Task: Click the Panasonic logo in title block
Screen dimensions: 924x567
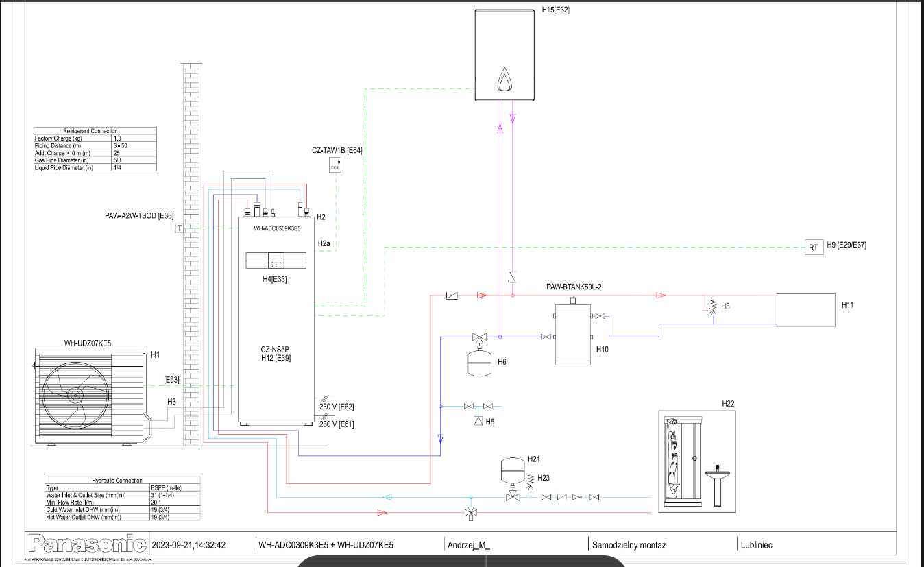Action: coord(87,544)
